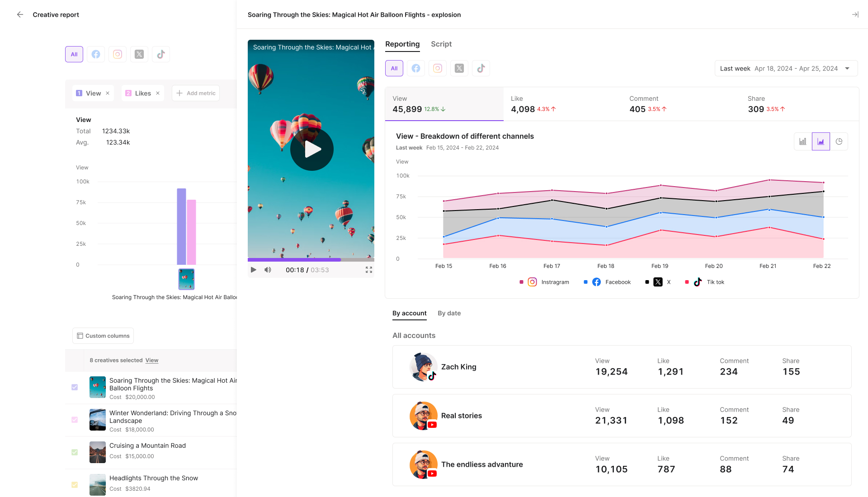Toggle Winter Wonderland creative checkbox

point(75,420)
